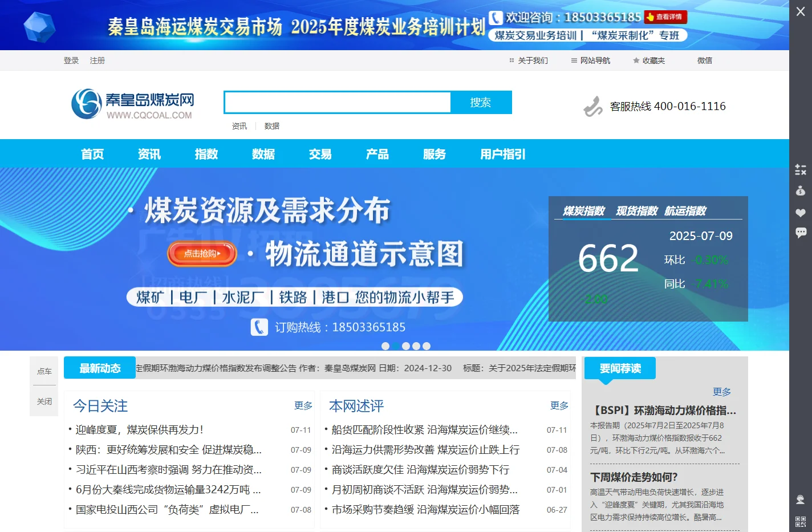Switch to the 现货指数 tab
812x532 pixels.
pos(637,211)
